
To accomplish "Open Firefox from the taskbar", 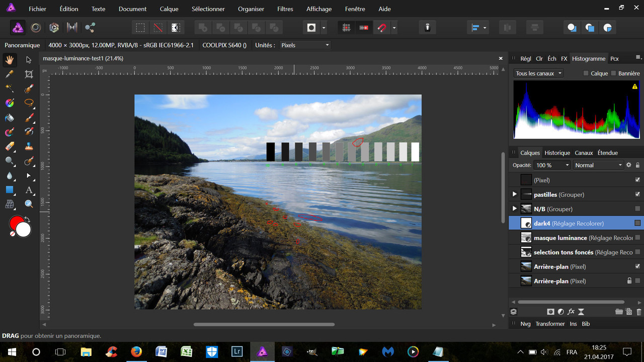I will tap(136, 352).
